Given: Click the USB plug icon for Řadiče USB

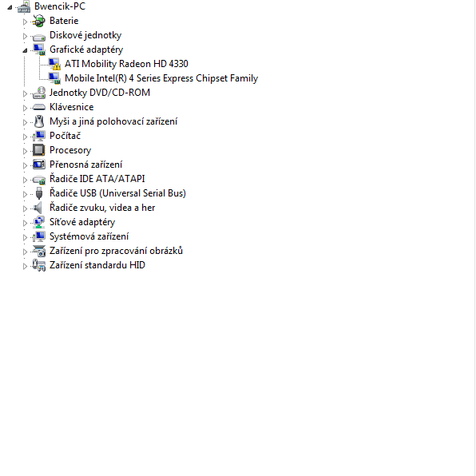Looking at the screenshot, I should 39,193.
